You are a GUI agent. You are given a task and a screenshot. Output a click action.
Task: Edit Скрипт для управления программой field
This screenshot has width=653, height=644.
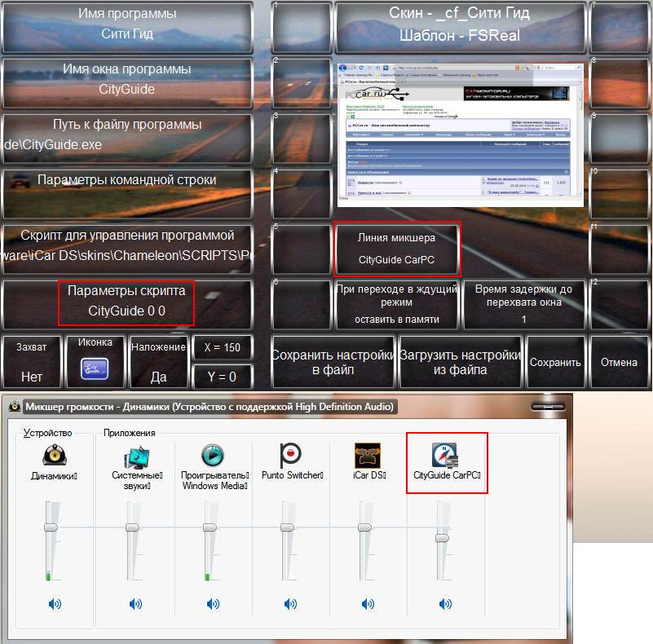coord(127,249)
